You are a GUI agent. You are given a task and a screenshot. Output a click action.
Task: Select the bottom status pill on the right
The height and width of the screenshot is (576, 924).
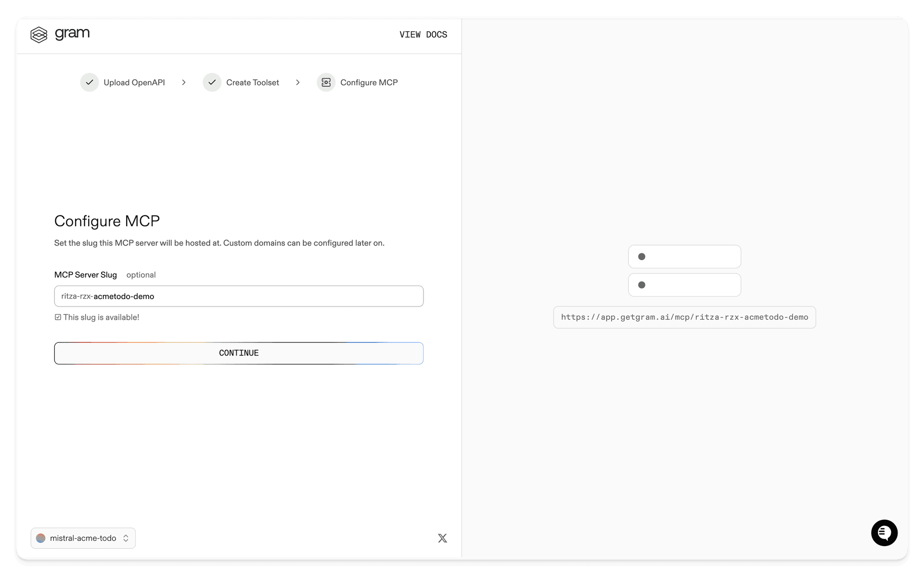tap(684, 285)
